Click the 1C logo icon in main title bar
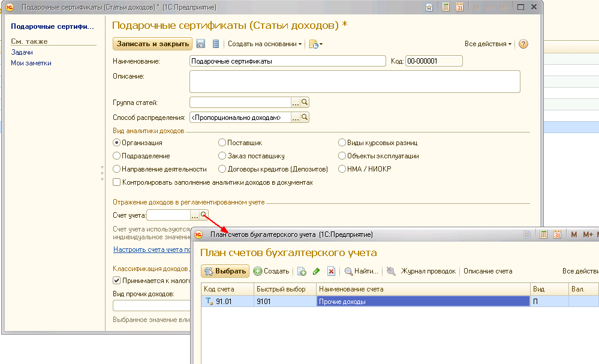 [x=10, y=7]
